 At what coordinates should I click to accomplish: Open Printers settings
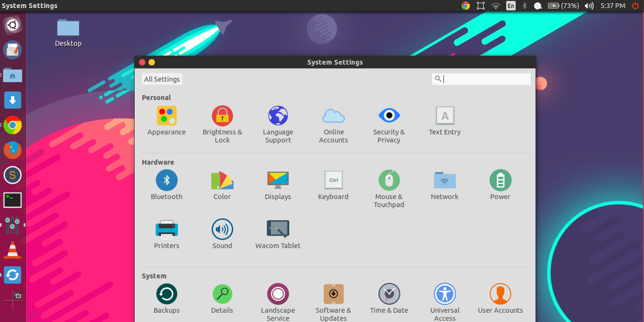tap(166, 234)
